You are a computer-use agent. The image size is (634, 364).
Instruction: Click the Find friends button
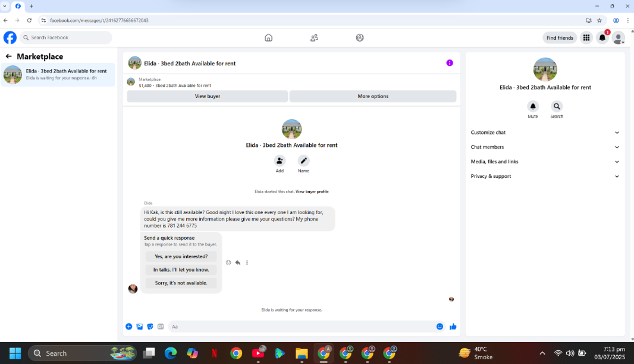pos(560,37)
